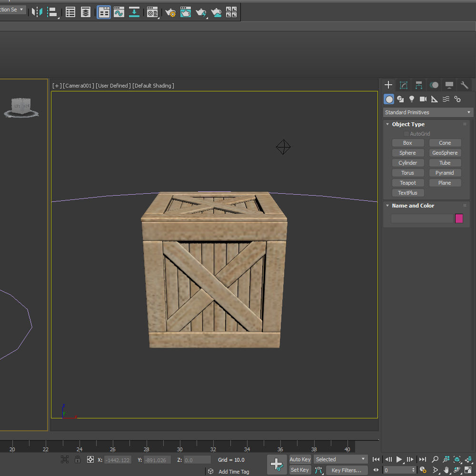Open the selection set dropdown
The width and height of the screenshot is (476, 476).
(x=12, y=10)
